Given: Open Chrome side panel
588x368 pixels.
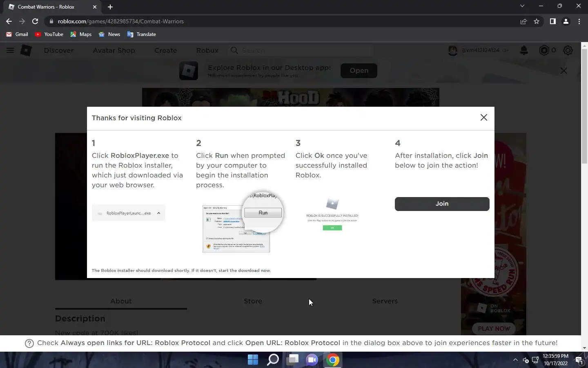Looking at the screenshot, I should tap(552, 21).
